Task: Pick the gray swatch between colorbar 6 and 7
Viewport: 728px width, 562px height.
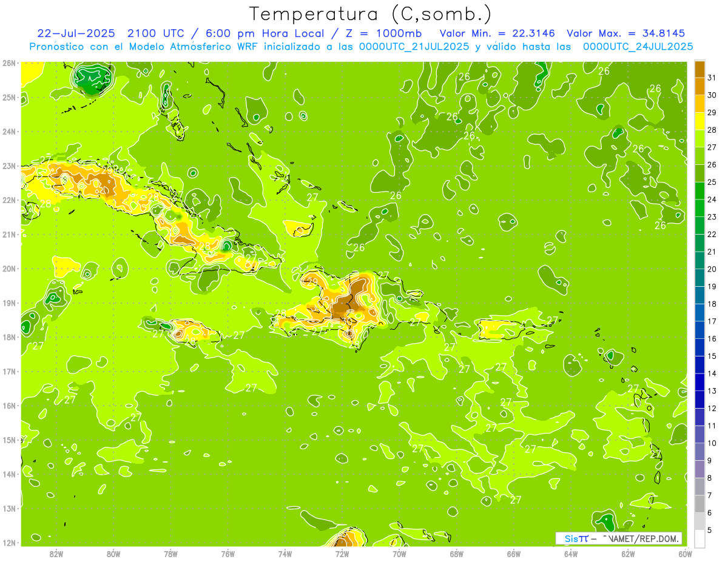Action: point(699,504)
